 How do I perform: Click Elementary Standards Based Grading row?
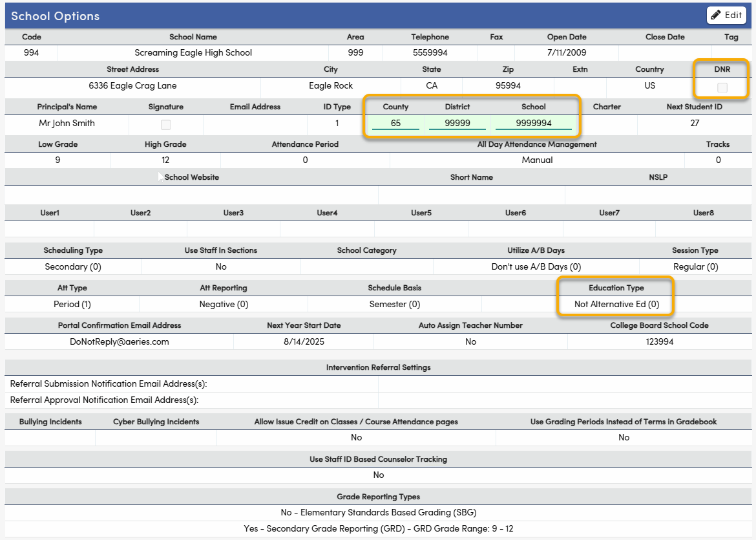(x=379, y=512)
